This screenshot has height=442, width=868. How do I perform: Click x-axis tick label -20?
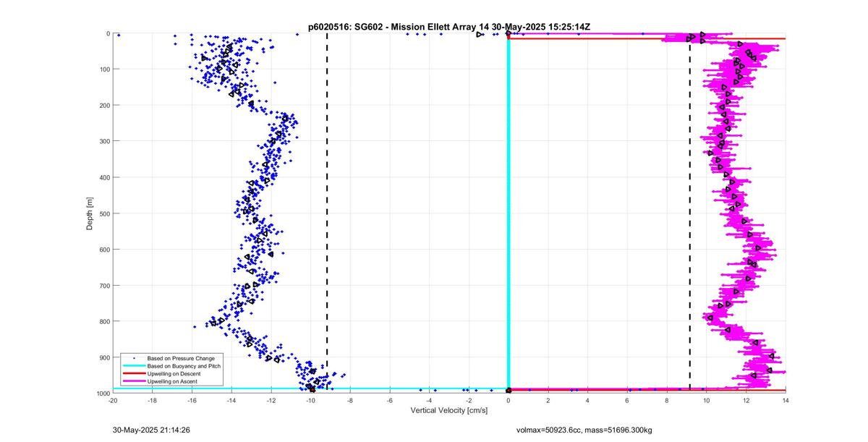coord(113,400)
